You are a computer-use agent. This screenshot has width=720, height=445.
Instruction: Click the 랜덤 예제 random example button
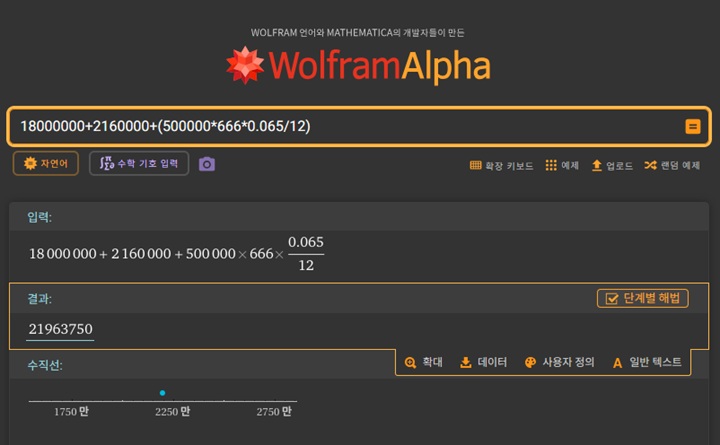pos(672,165)
